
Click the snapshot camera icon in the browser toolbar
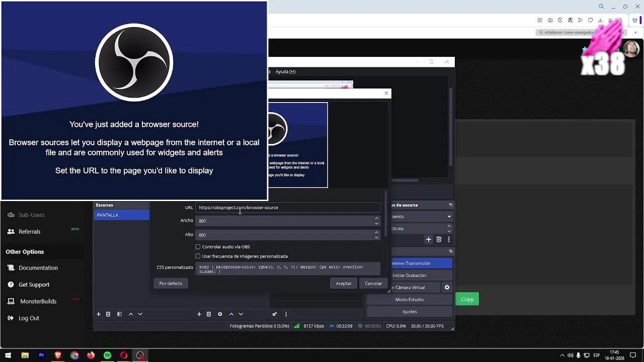coord(550,20)
